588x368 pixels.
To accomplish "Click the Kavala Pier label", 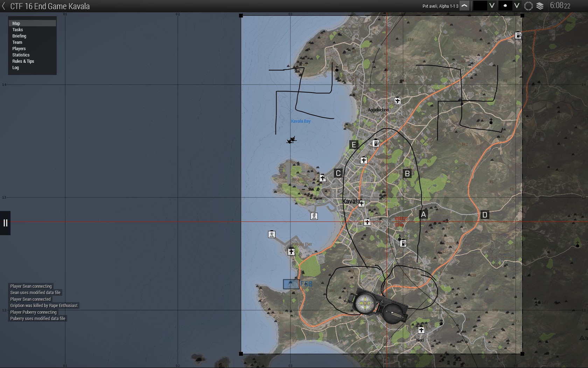I will coord(302,244).
